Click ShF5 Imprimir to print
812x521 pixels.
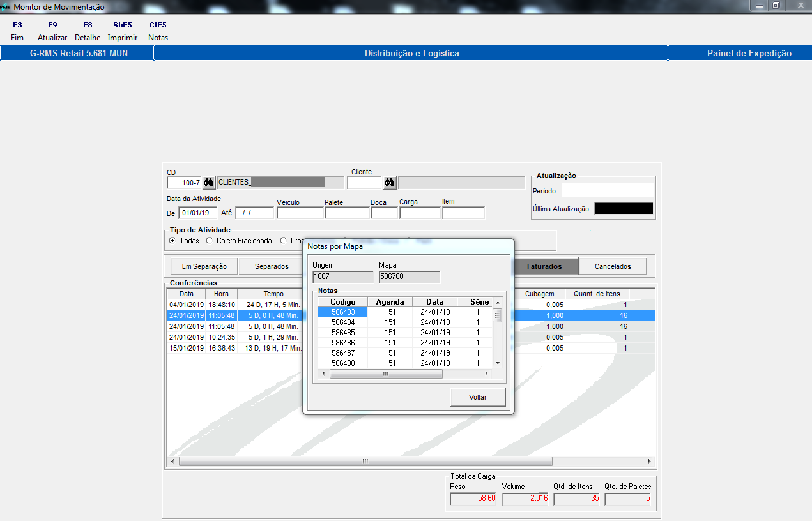point(123,31)
